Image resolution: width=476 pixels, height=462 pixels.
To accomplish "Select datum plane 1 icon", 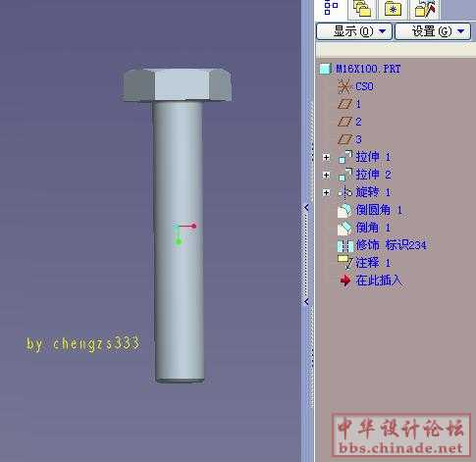I will pyautogui.click(x=344, y=104).
